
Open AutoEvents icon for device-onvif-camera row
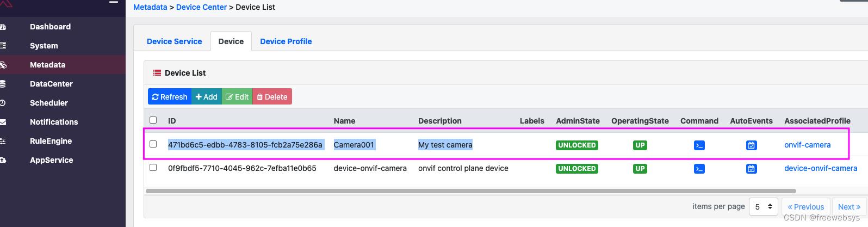751,169
